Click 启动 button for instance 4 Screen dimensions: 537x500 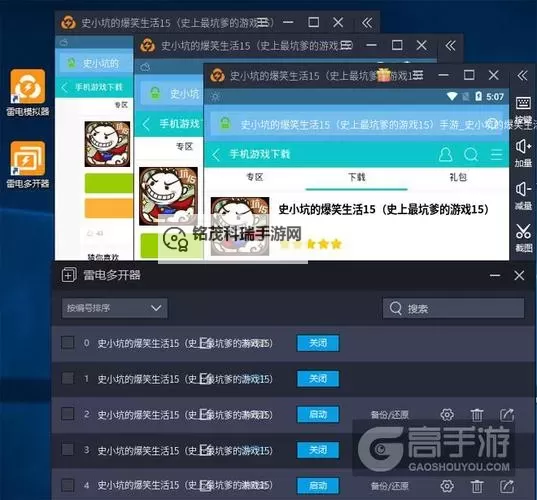[318, 486]
